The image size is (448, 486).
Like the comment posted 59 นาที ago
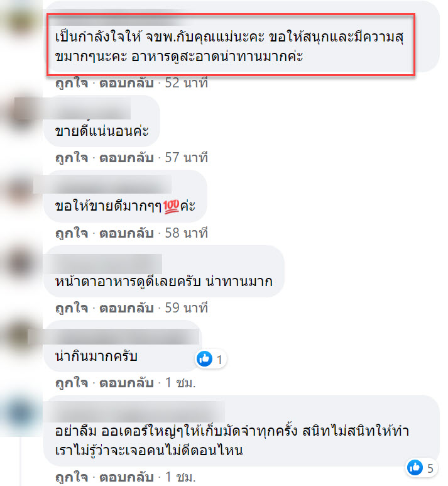72,308
